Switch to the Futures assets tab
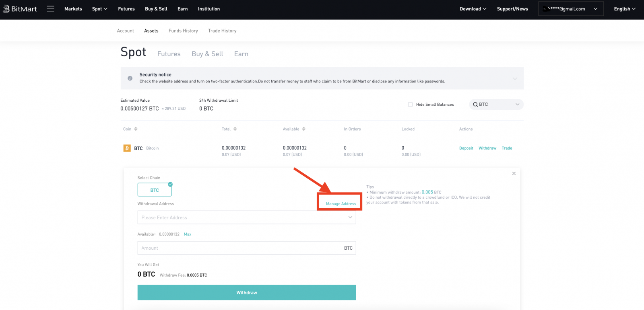Viewport: 644px width, 310px height. (x=169, y=54)
